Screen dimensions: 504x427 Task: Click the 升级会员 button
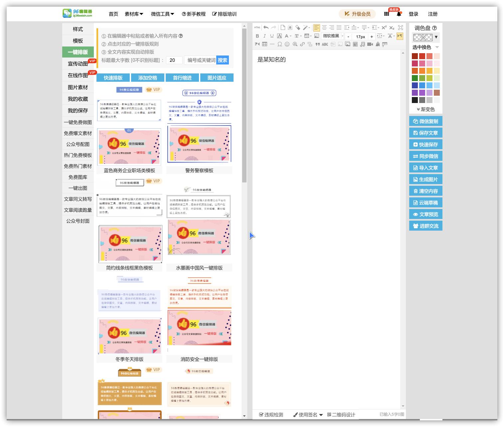click(x=357, y=14)
